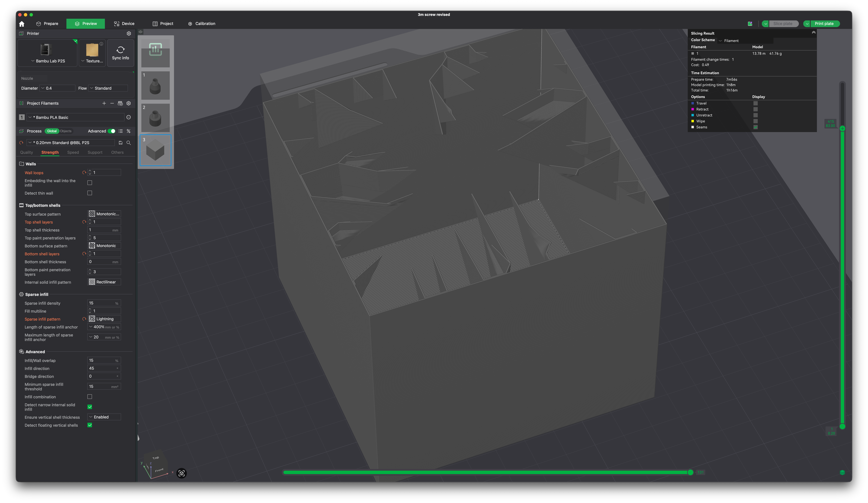Open the Sparse infill pattern dropdown
This screenshot has height=503, width=868.
pos(104,319)
